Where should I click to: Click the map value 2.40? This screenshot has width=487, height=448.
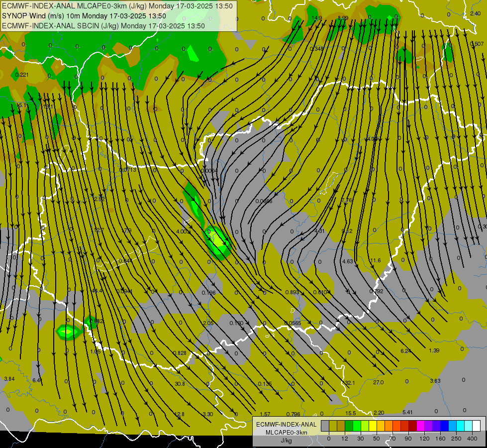(x=476, y=13)
